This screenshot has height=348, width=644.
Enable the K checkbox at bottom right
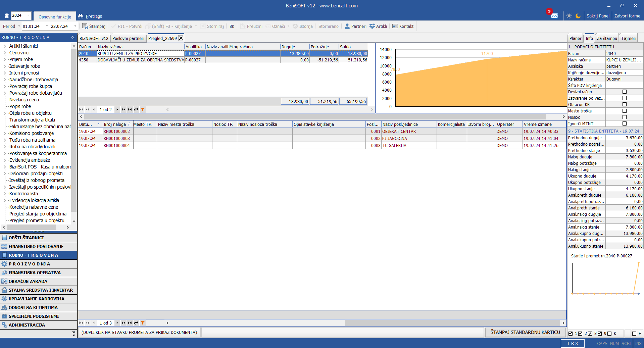pos(609,334)
